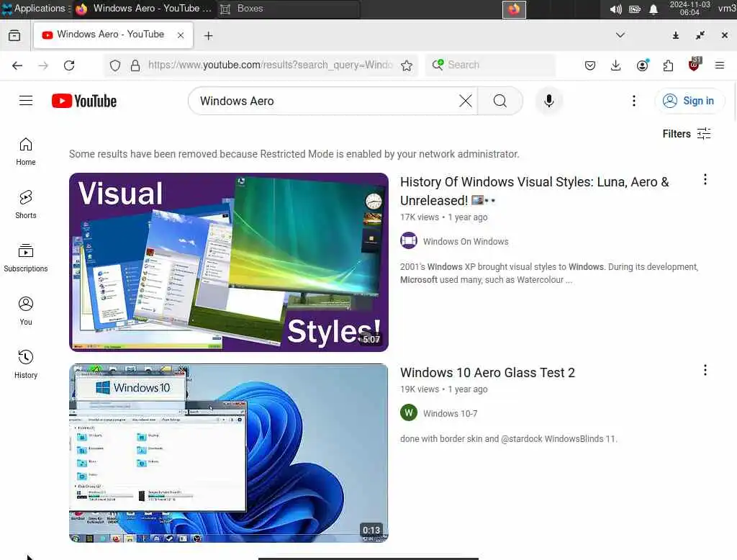The image size is (737, 560).
Task: Visit the Windows 10-7 channel
Action: 450,413
